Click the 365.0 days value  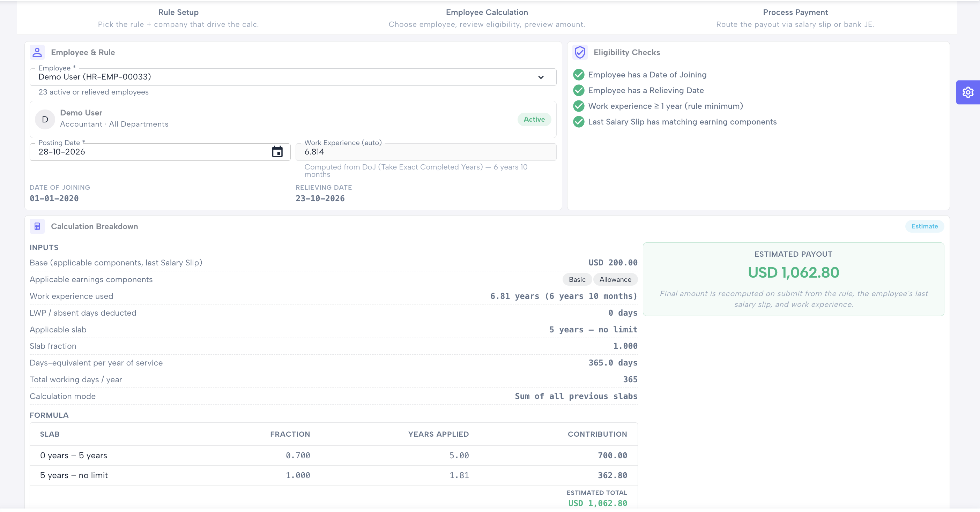(613, 363)
